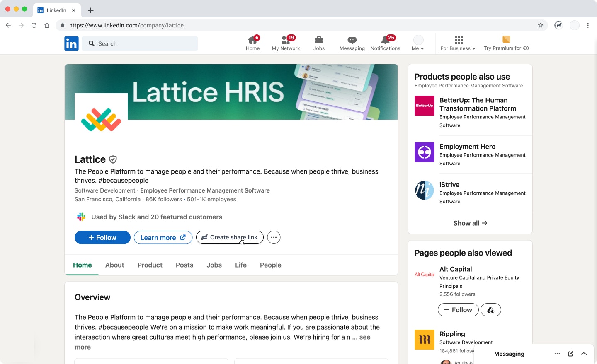
Task: Open the browser extension icon in toolbar
Action: pyautogui.click(x=558, y=25)
